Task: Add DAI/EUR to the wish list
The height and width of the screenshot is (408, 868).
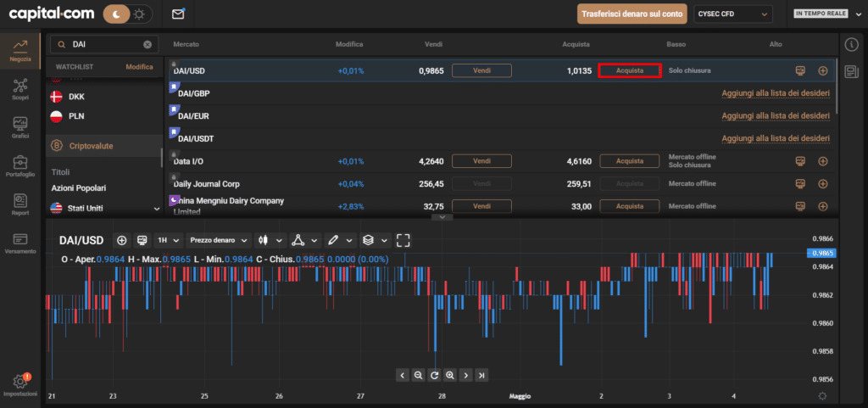Action: (776, 115)
